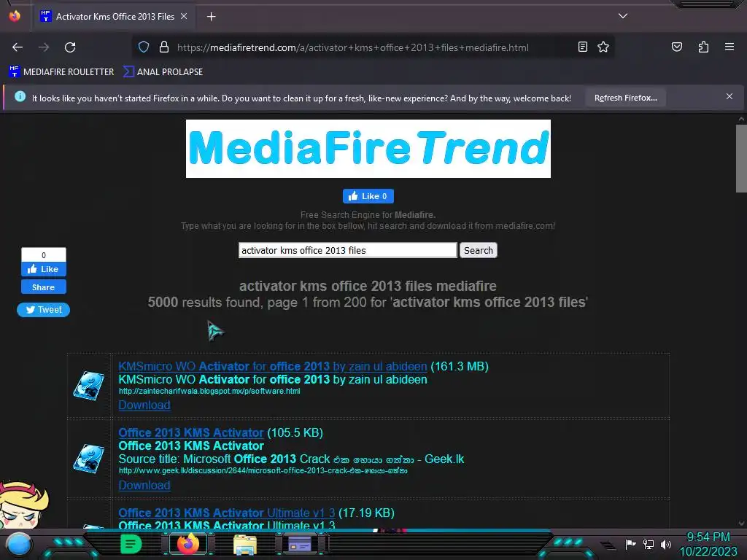Screen dimensions: 747x560
Task: Open Office 2013 KMS Activator link
Action: [x=190, y=432]
